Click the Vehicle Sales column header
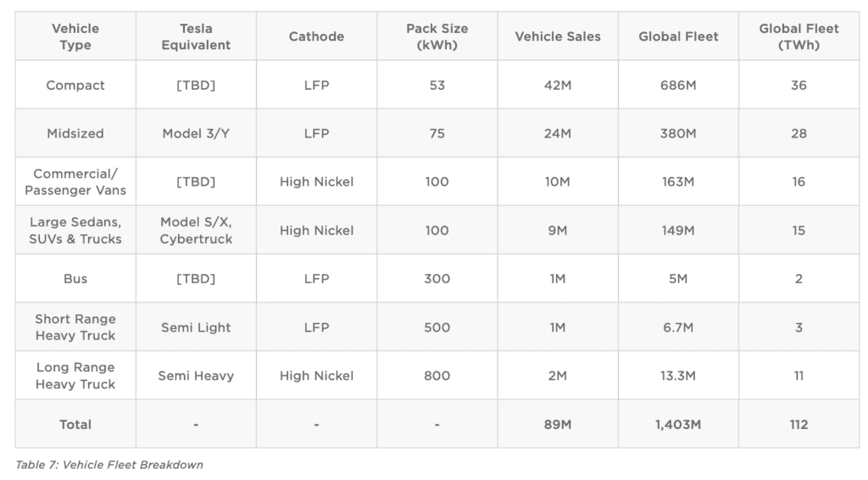The width and height of the screenshot is (868, 480). pos(558,36)
